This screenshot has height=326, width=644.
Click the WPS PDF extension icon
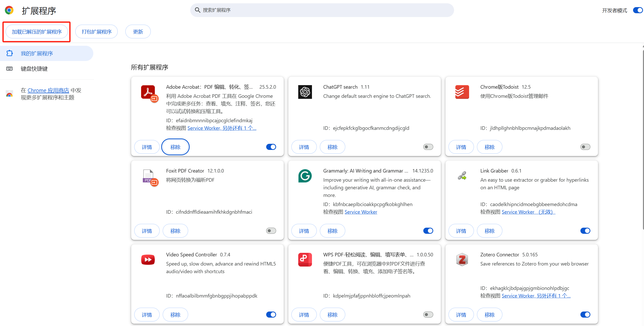[x=305, y=260]
